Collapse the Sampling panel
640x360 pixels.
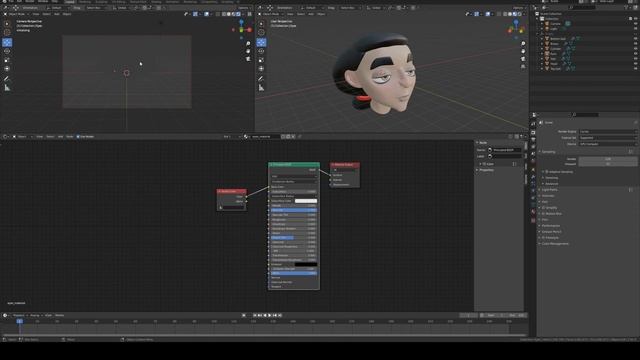(x=548, y=152)
